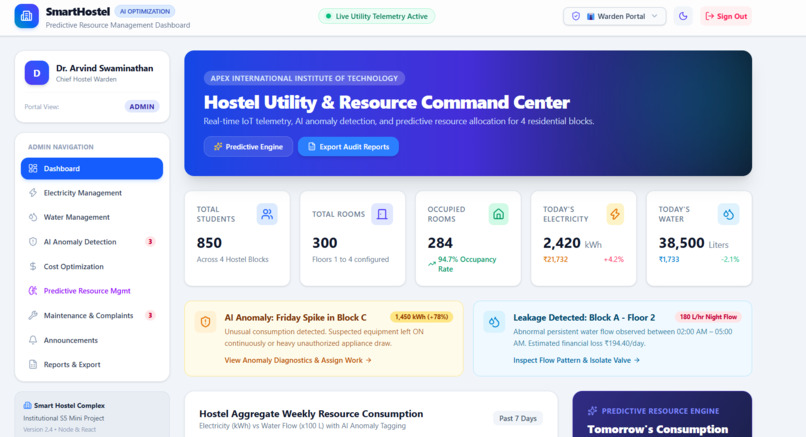806x437 pixels.
Task: Click the D avatar for Dr. Arvind Swaminathan
Action: [36, 73]
